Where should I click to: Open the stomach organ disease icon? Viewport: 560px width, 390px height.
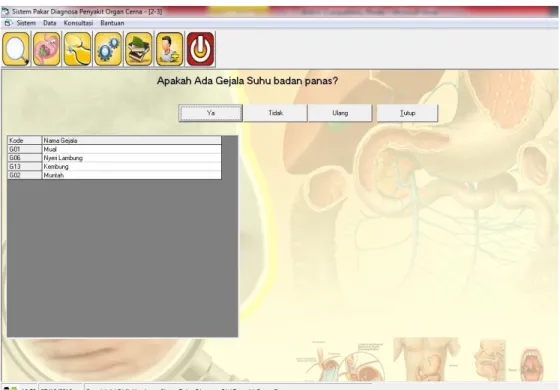coord(46,49)
